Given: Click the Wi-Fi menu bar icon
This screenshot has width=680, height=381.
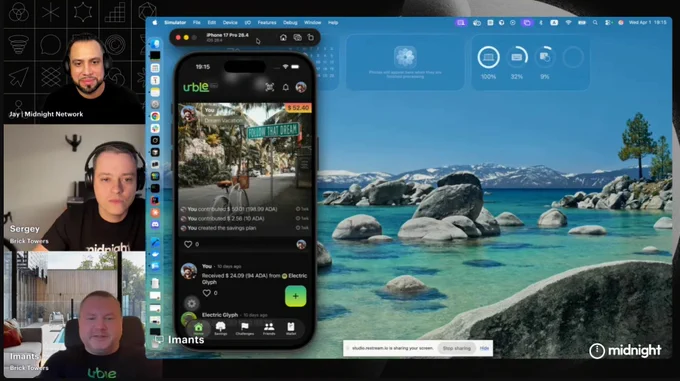Looking at the screenshot, I should click(568, 23).
